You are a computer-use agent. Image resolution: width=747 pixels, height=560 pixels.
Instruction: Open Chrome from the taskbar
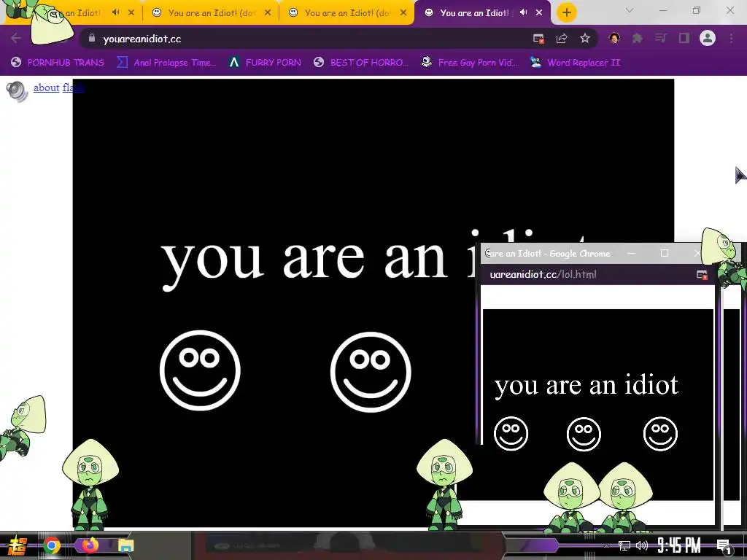pyautogui.click(x=52, y=545)
